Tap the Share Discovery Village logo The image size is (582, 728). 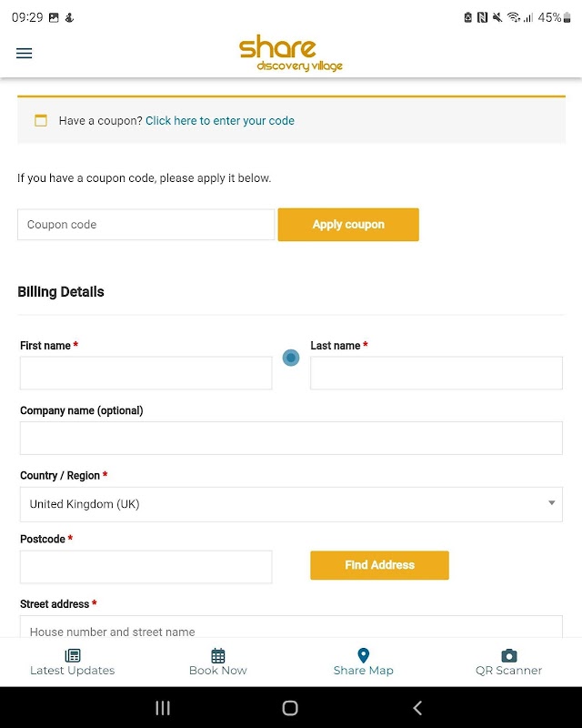[291, 54]
